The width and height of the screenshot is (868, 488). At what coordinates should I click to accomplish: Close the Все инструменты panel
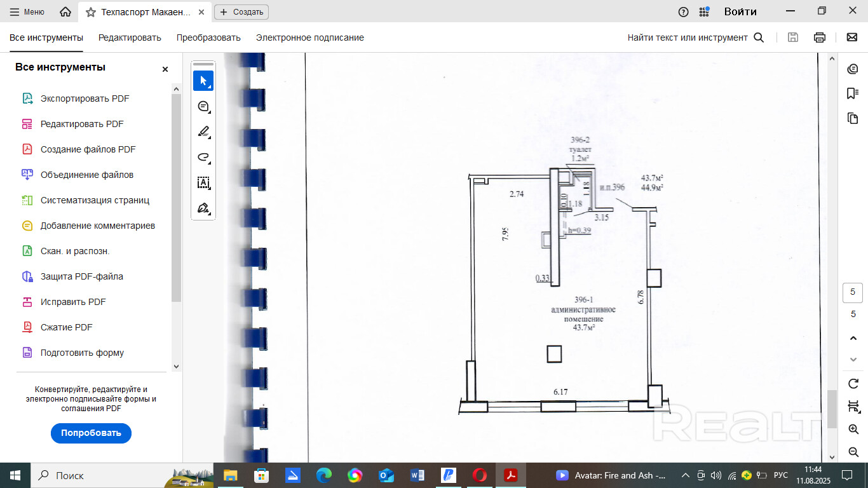165,69
